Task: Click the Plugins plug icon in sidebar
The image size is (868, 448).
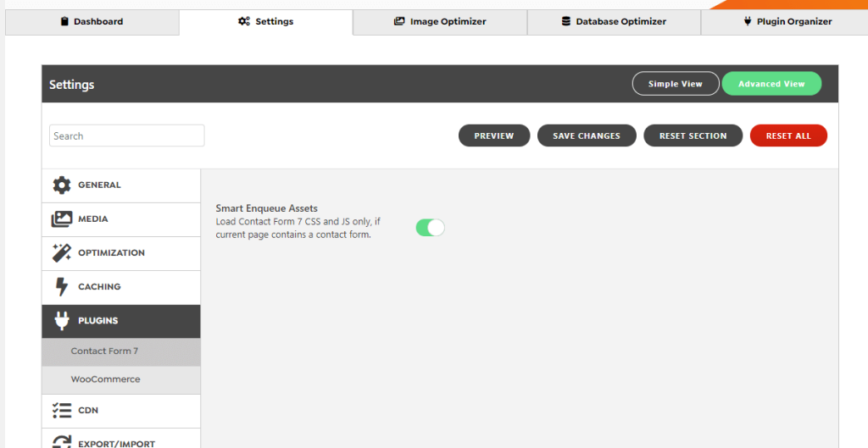Action: (61, 321)
